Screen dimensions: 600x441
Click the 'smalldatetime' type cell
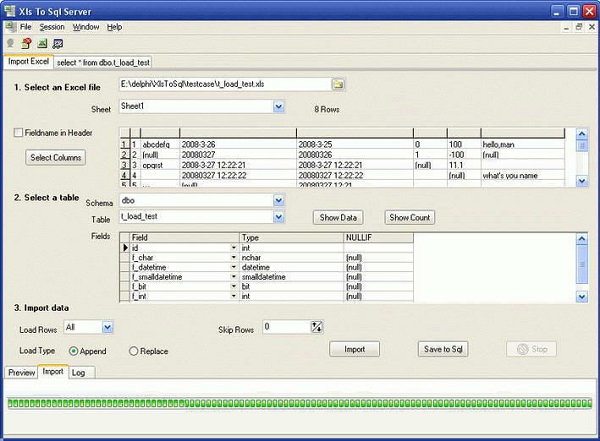click(x=292, y=277)
